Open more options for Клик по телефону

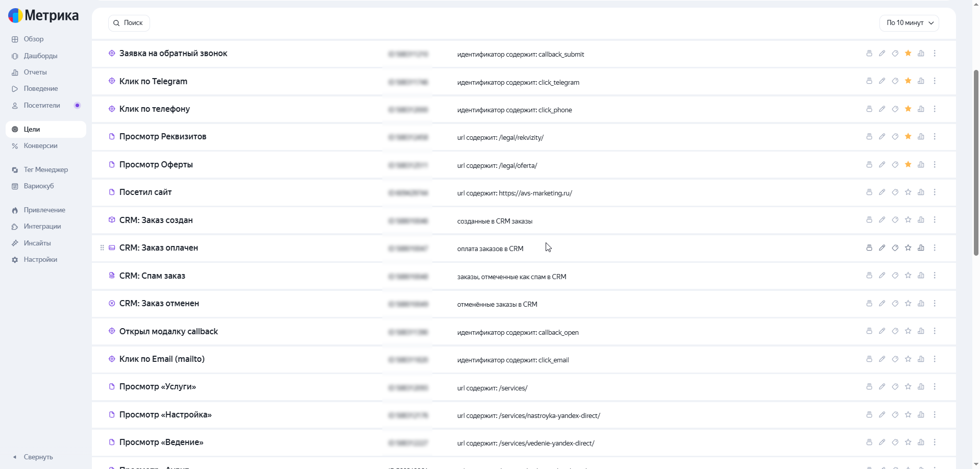click(x=935, y=109)
